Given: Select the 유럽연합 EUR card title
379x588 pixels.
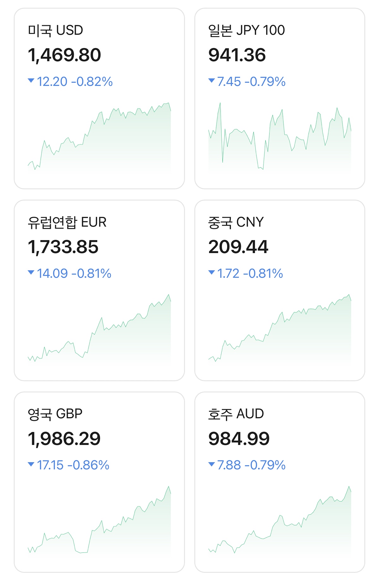Looking at the screenshot, I should (67, 222).
